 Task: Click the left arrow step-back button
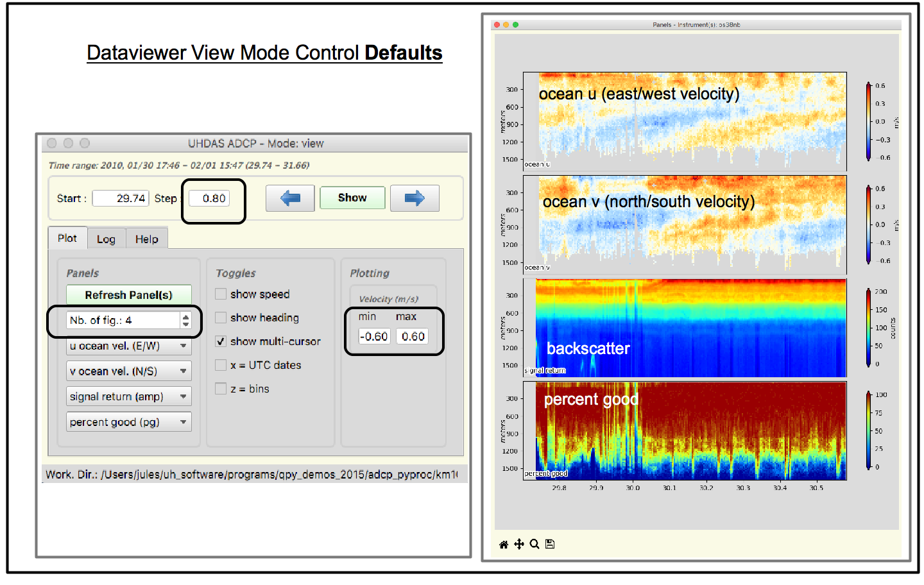tap(290, 198)
